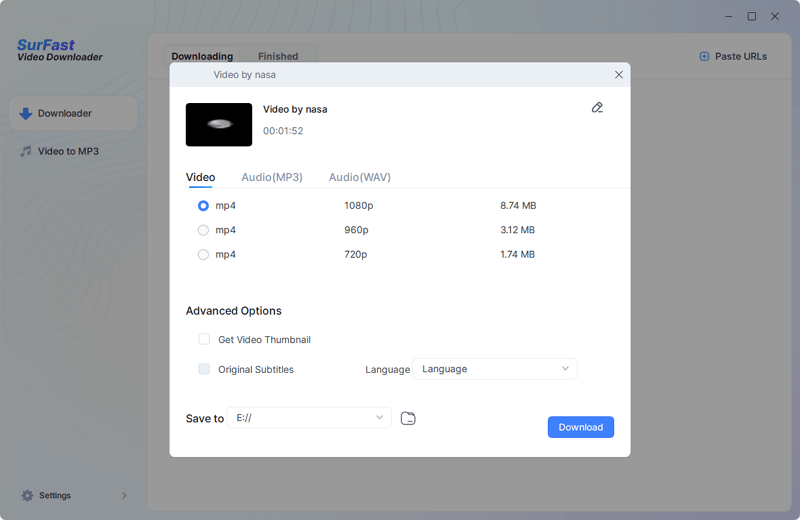Click the nasa video thumbnail

219,125
